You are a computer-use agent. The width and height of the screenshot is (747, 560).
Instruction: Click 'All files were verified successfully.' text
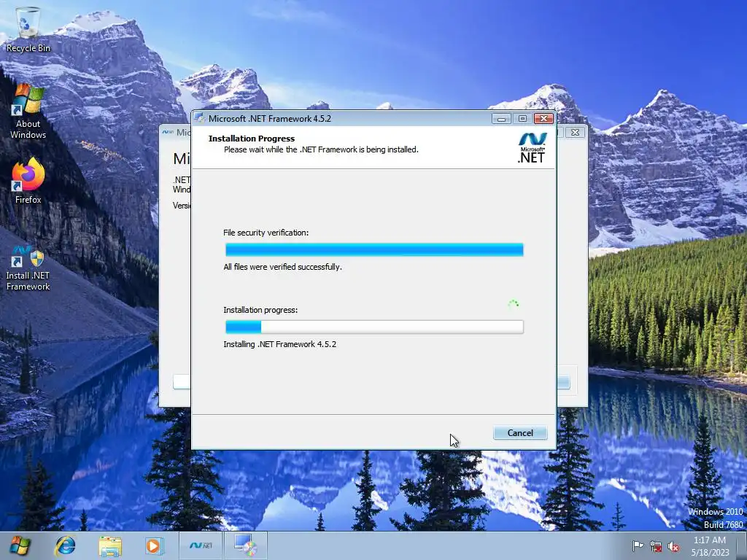click(282, 267)
